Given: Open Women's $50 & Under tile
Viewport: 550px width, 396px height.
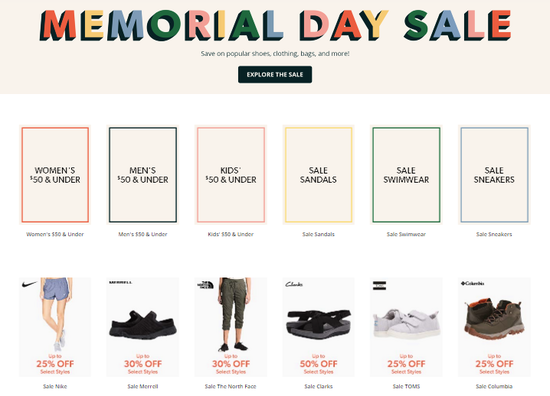Looking at the screenshot, I should click(55, 175).
